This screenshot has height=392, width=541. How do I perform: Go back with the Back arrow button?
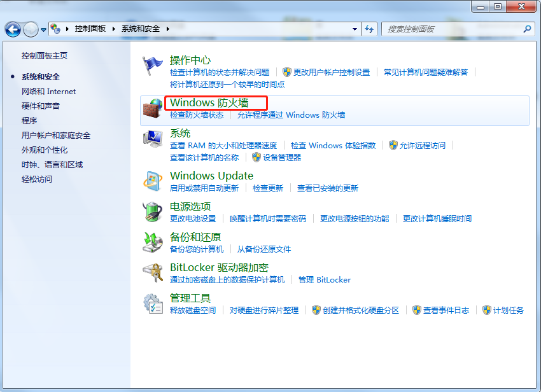pyautogui.click(x=13, y=29)
